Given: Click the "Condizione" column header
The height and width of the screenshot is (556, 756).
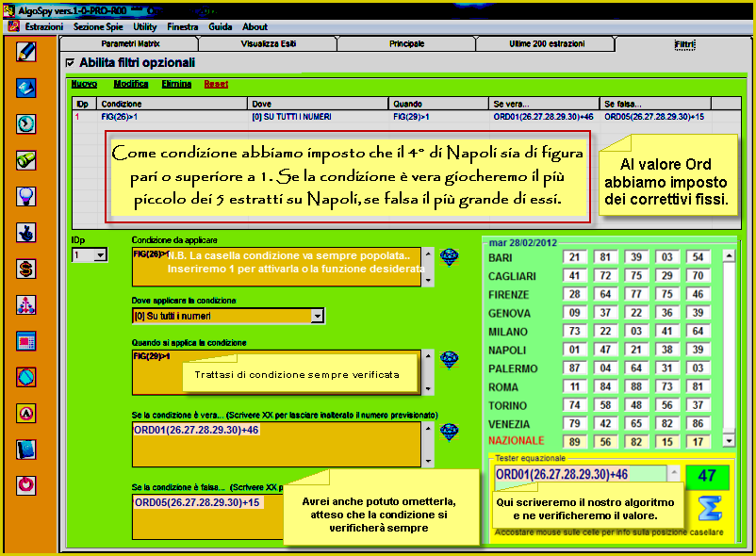Looking at the screenshot, I should coord(173,104).
